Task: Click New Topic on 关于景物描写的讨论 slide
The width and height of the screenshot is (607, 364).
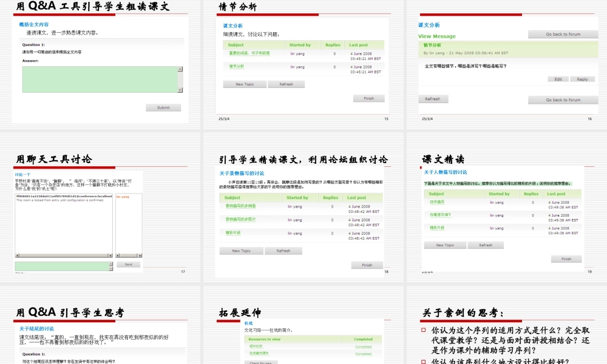Action: (x=242, y=251)
